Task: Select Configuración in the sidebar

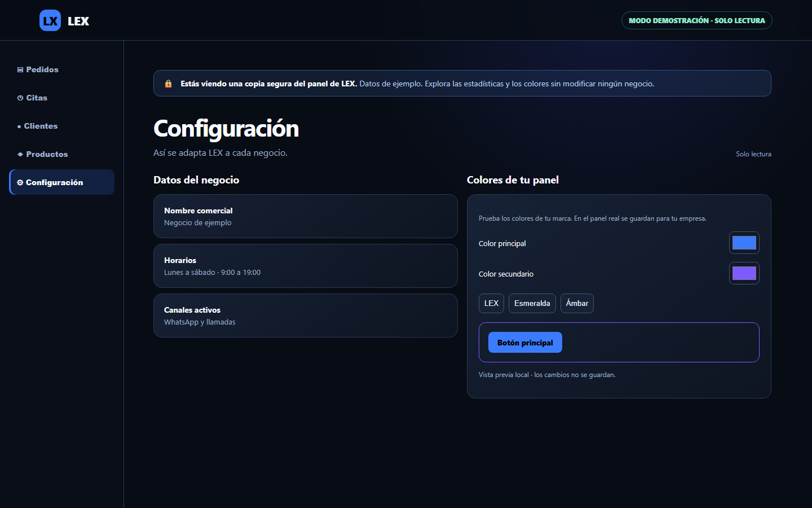Action: pyautogui.click(x=62, y=182)
